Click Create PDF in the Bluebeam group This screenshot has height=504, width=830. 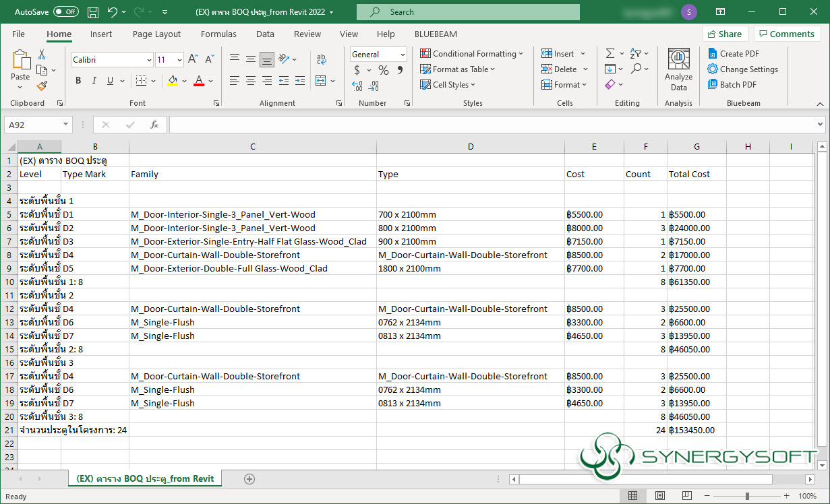tap(735, 53)
